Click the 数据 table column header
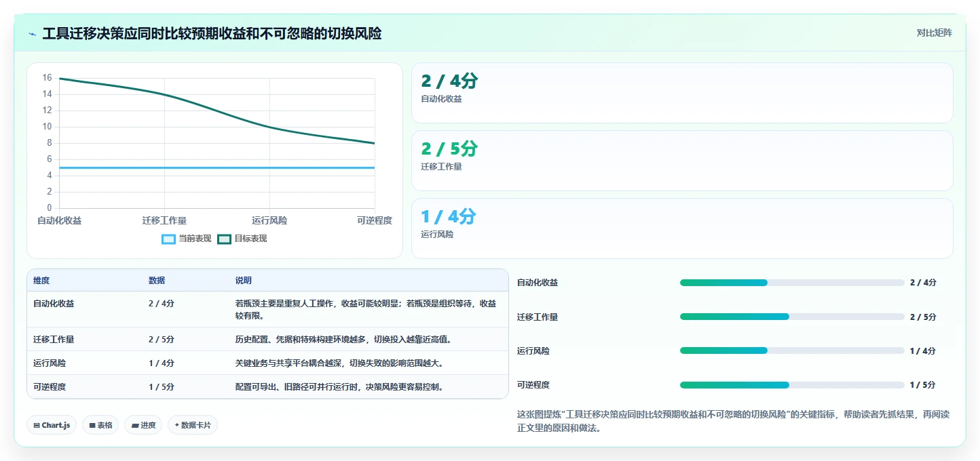980x461 pixels. click(157, 281)
